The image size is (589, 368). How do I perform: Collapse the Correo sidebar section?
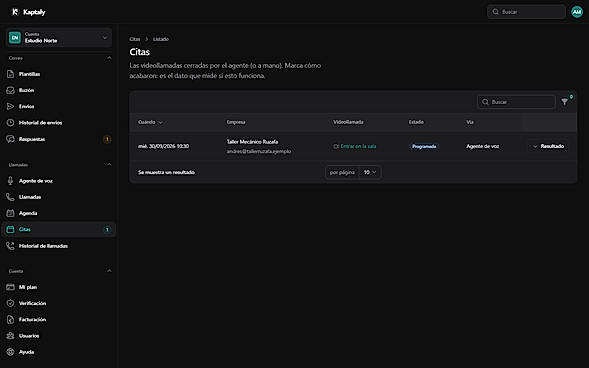point(109,58)
